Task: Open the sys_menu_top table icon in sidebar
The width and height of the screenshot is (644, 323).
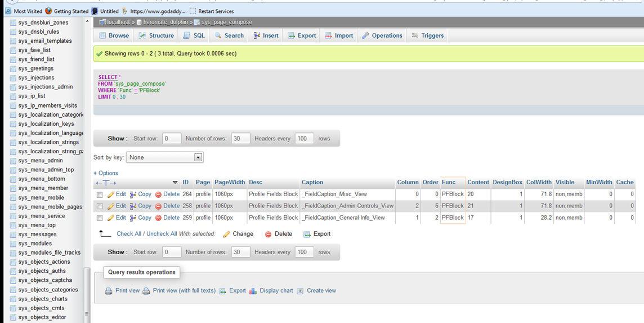Action: pos(13,225)
